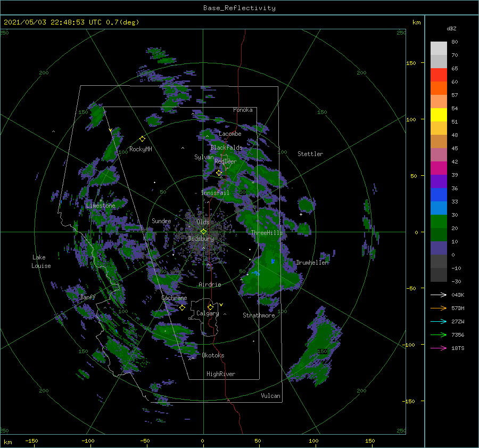Viewport: 479px width, 448px height.
Task: Click the Cochrane city label
Action: coord(174,298)
